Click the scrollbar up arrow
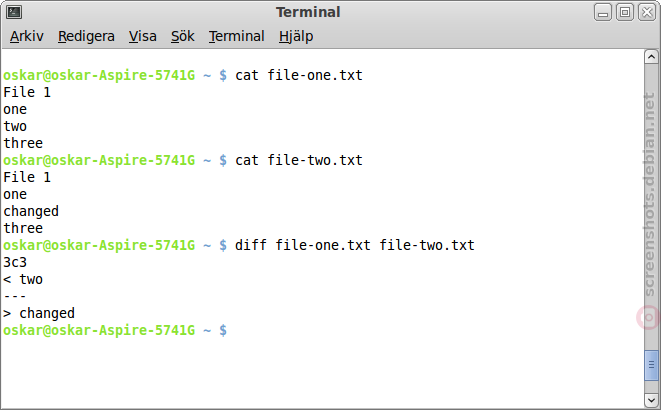Image resolution: width=661 pixels, height=410 pixels. 651,57
